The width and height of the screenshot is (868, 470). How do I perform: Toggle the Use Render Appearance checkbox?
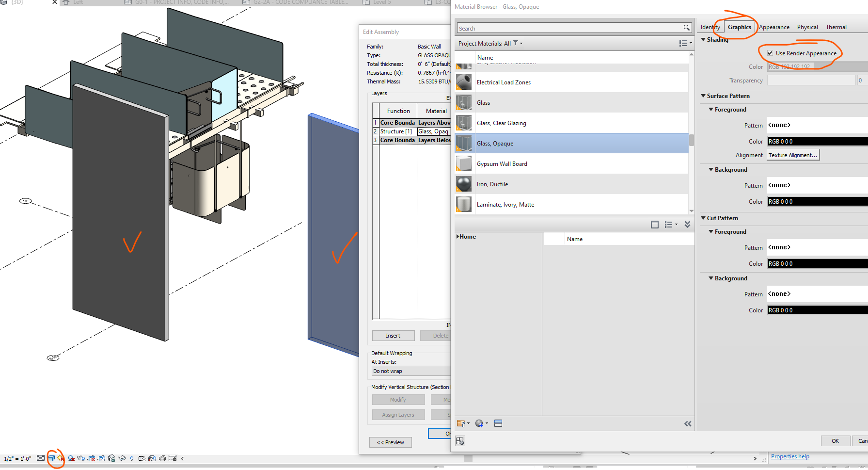(770, 53)
